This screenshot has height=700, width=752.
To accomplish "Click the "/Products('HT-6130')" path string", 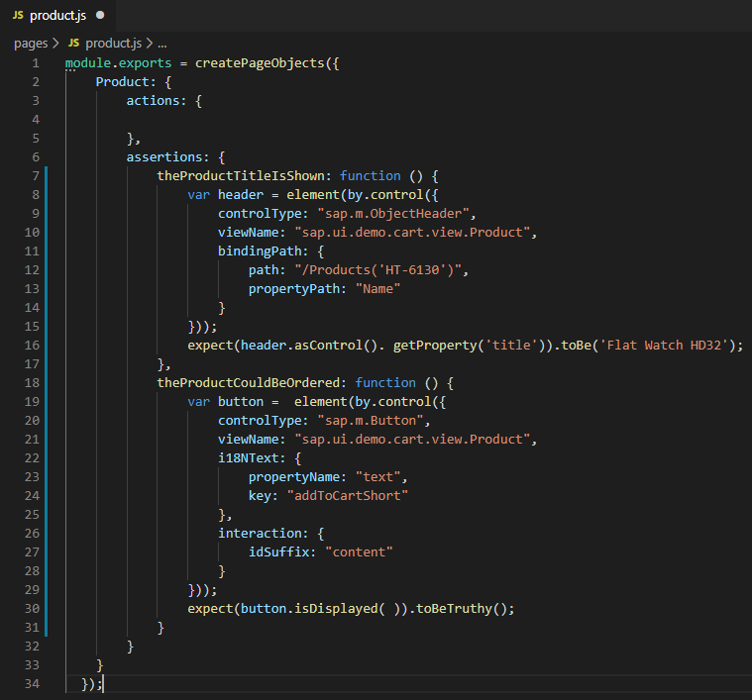I will coord(377,270).
